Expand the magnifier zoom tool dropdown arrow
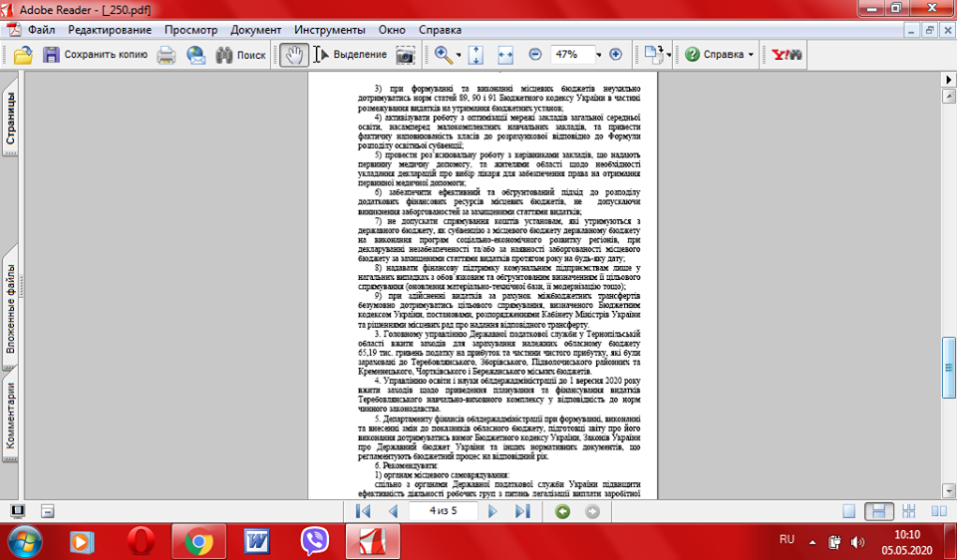Image resolution: width=957 pixels, height=560 pixels. (x=459, y=55)
